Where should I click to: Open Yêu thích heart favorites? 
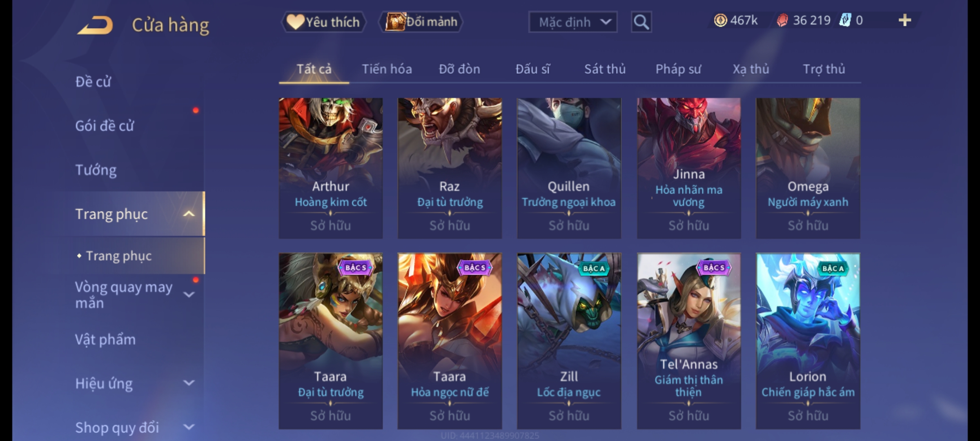tap(323, 22)
